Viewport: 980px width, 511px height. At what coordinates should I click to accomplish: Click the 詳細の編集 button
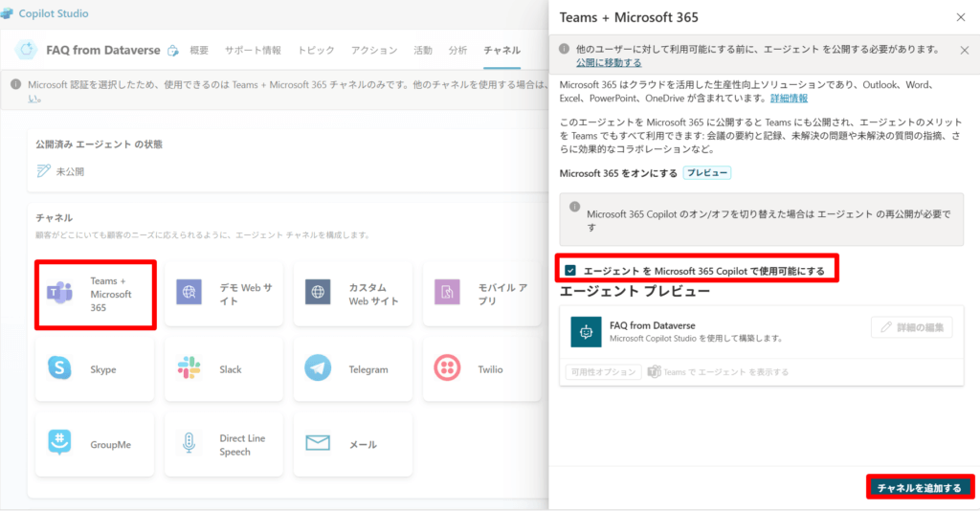click(x=911, y=328)
